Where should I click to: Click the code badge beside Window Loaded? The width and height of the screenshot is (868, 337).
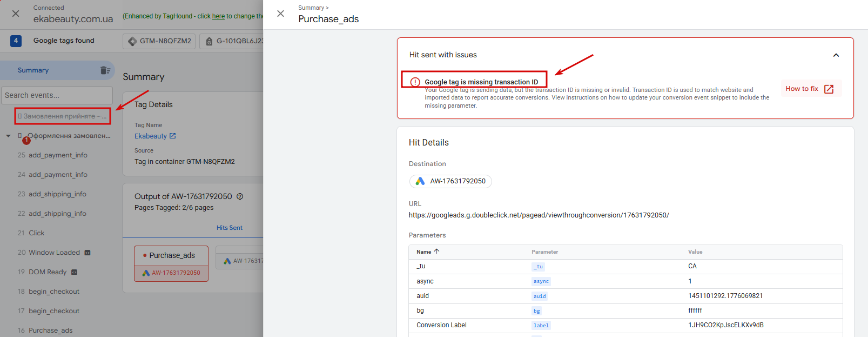click(88, 253)
